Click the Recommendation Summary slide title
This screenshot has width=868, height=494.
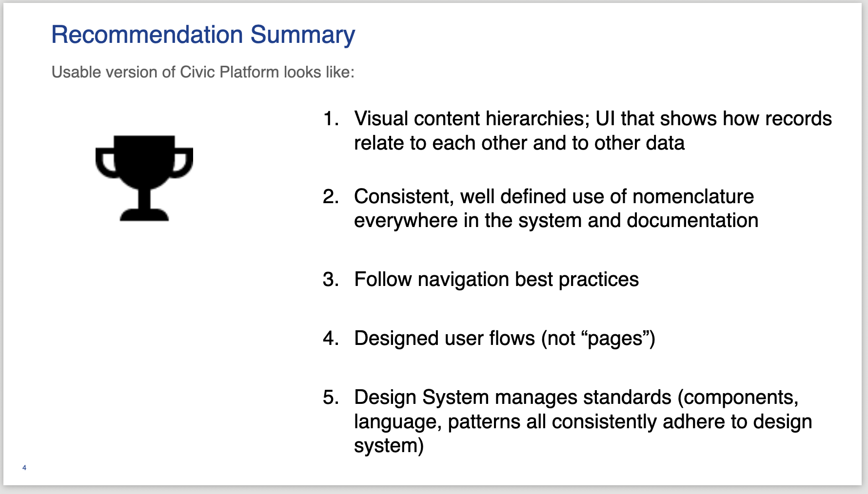coord(203,35)
